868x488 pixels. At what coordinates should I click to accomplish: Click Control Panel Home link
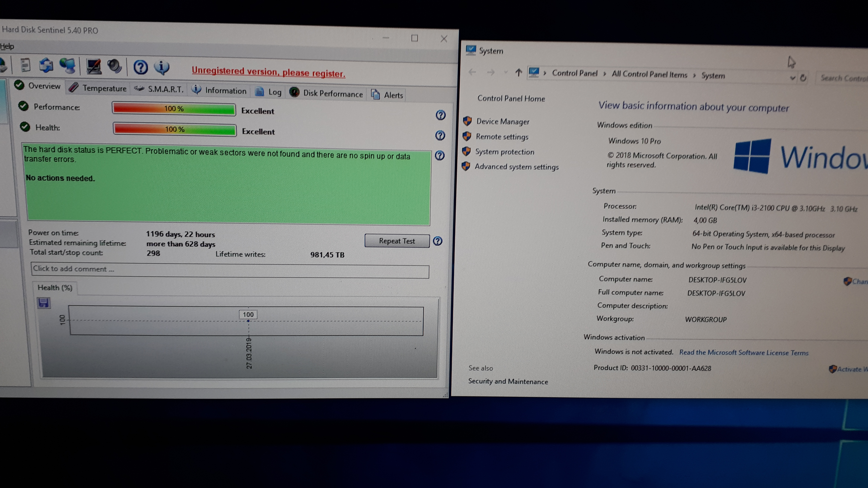[x=511, y=98]
